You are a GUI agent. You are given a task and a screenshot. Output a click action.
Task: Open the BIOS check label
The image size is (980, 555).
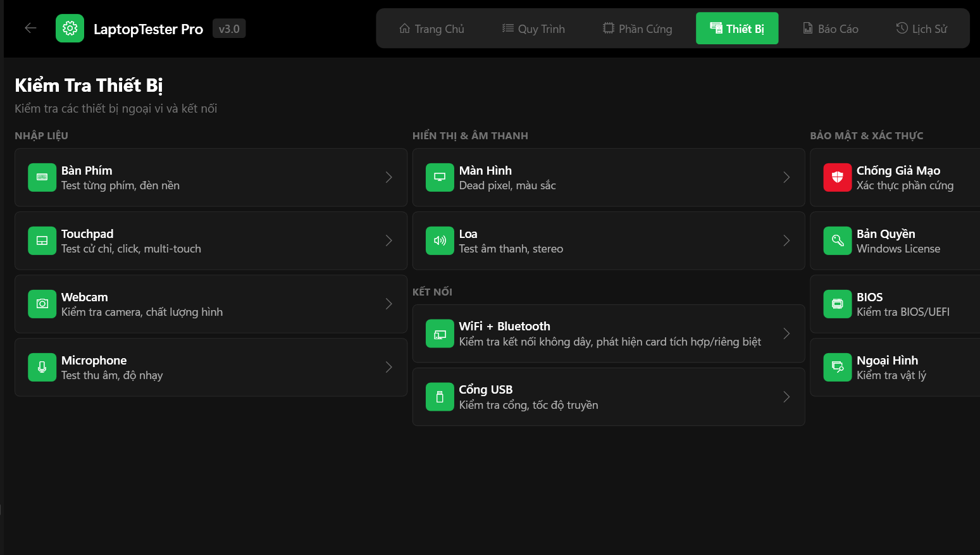click(x=870, y=297)
